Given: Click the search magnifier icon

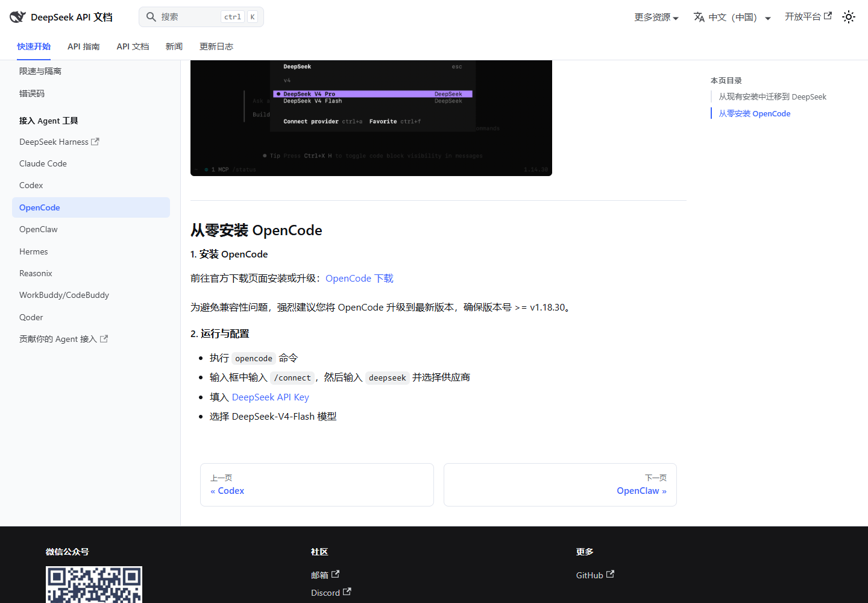Looking at the screenshot, I should (151, 17).
